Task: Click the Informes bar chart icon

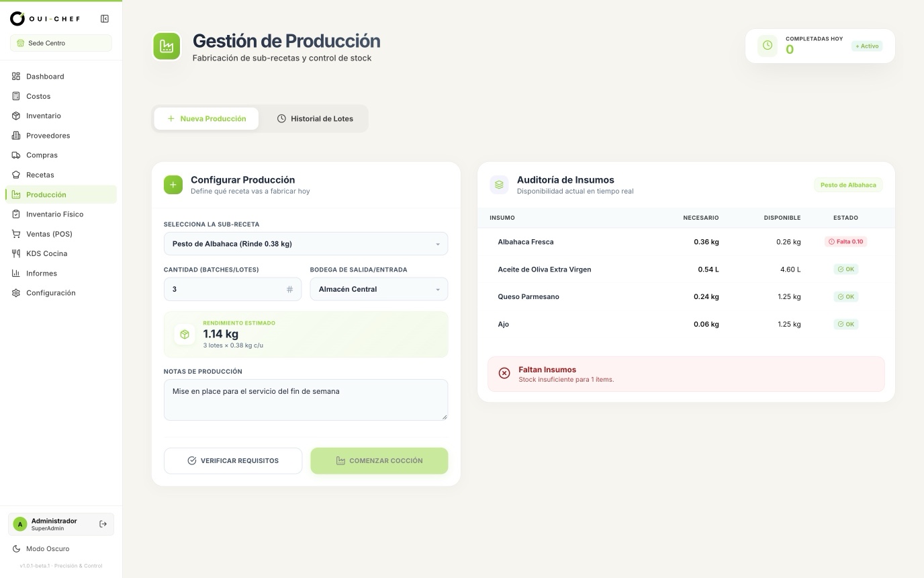Action: click(16, 274)
